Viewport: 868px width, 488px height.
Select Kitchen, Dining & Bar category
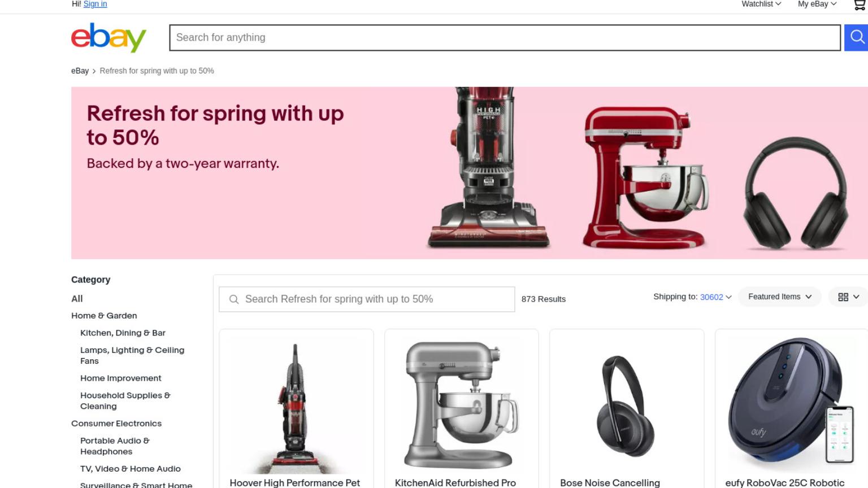coord(123,333)
